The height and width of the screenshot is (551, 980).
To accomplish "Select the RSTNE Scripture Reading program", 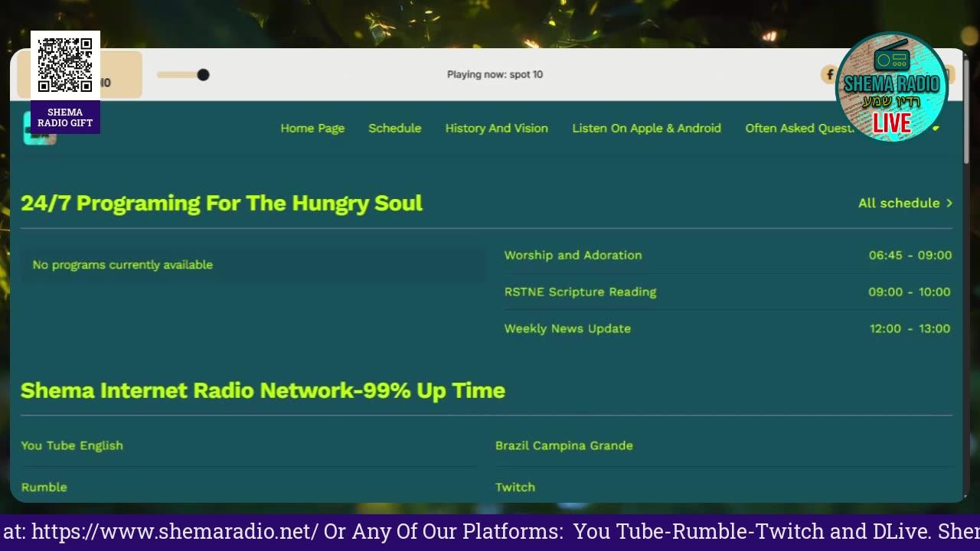I will click(580, 292).
